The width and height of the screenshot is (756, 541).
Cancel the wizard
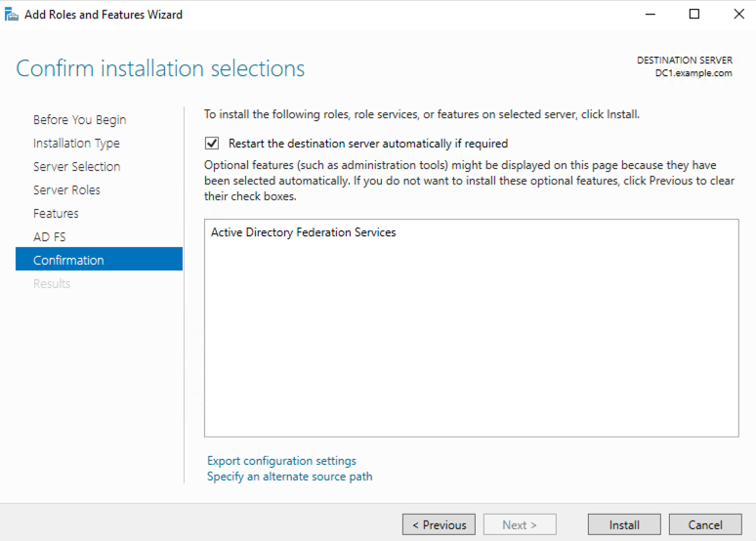coord(705,524)
